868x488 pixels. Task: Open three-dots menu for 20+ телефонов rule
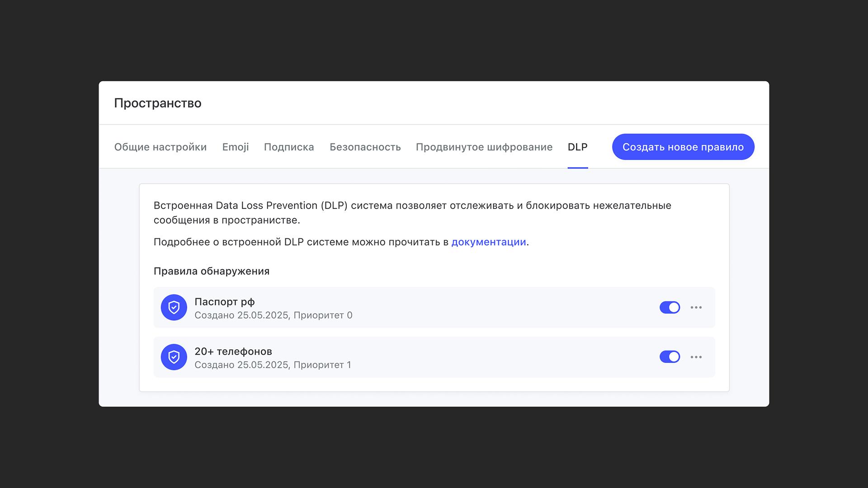tap(696, 357)
